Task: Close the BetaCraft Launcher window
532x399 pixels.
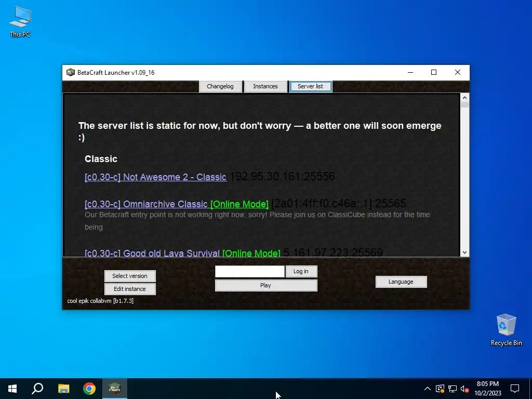Action: pyautogui.click(x=458, y=72)
